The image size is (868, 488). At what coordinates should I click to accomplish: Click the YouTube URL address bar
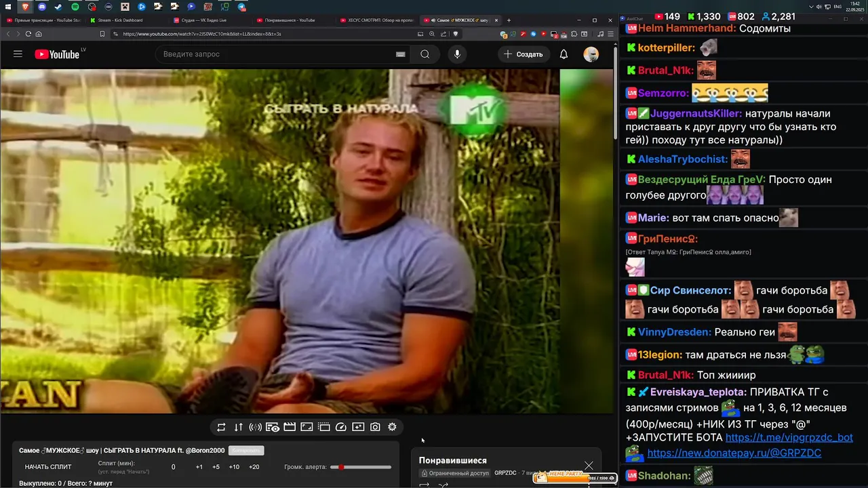(x=264, y=34)
